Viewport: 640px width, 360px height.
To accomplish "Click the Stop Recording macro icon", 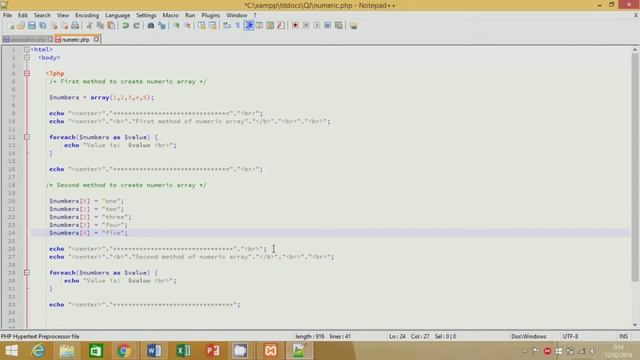I will click(306, 26).
